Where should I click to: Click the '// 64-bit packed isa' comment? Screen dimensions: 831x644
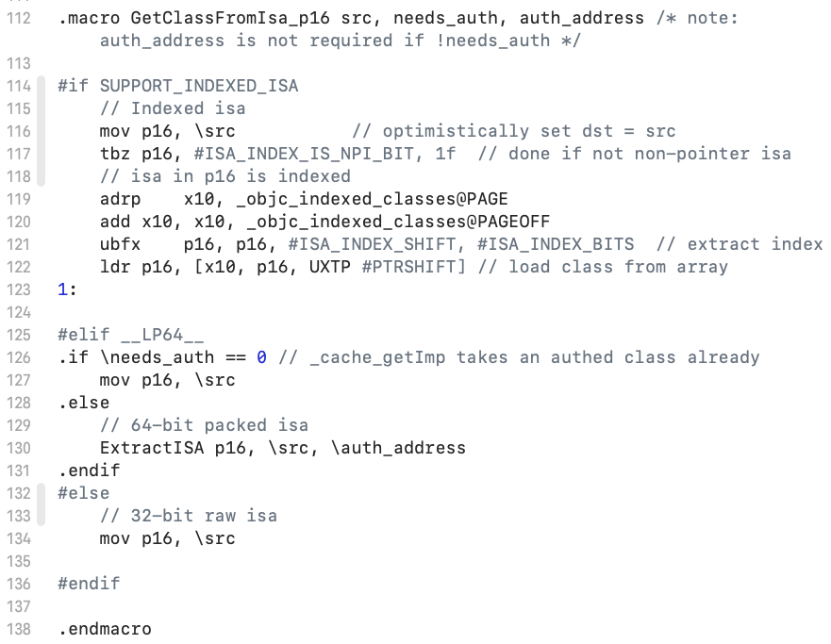tap(204, 425)
